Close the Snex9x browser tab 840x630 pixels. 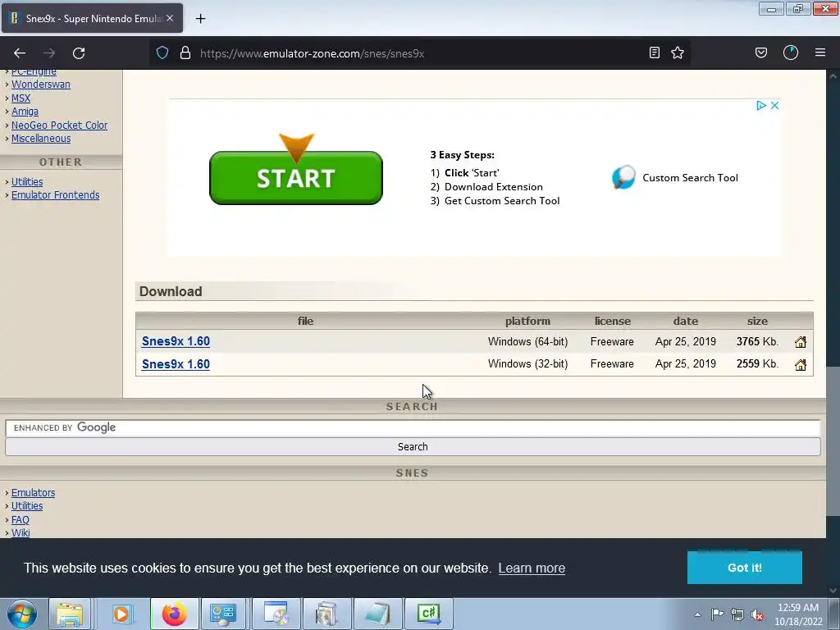pyautogui.click(x=170, y=18)
